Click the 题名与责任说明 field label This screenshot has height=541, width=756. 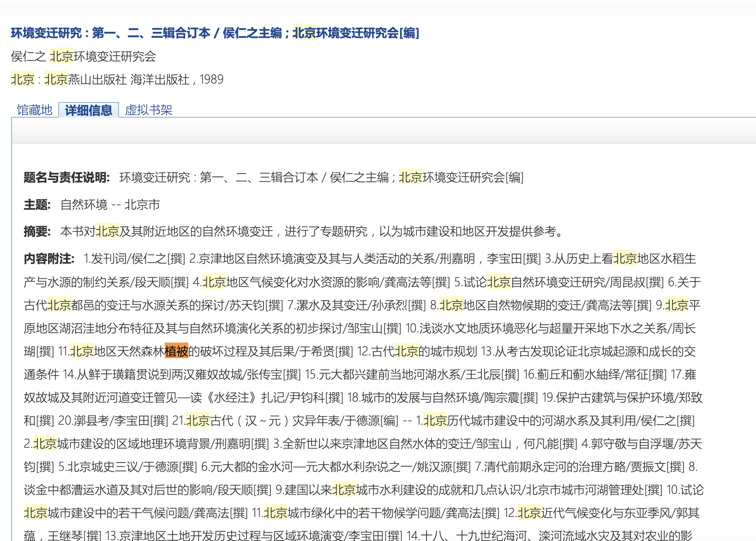(x=67, y=177)
